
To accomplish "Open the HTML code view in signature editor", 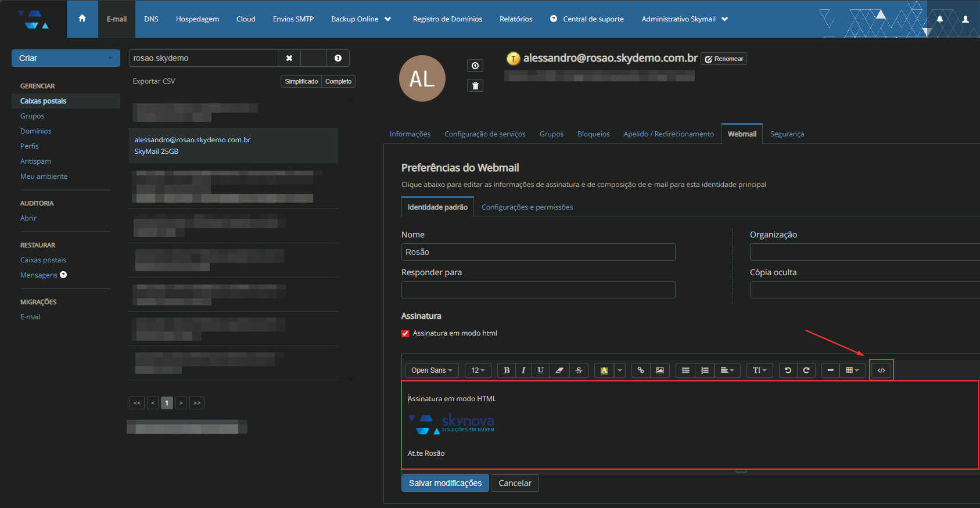I will (x=881, y=370).
